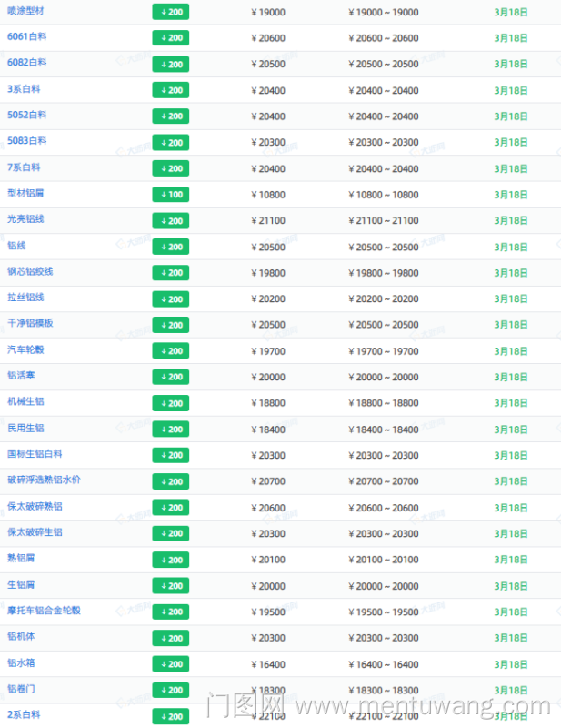Click the 摩托车铝合金轮毂 link

point(44,611)
